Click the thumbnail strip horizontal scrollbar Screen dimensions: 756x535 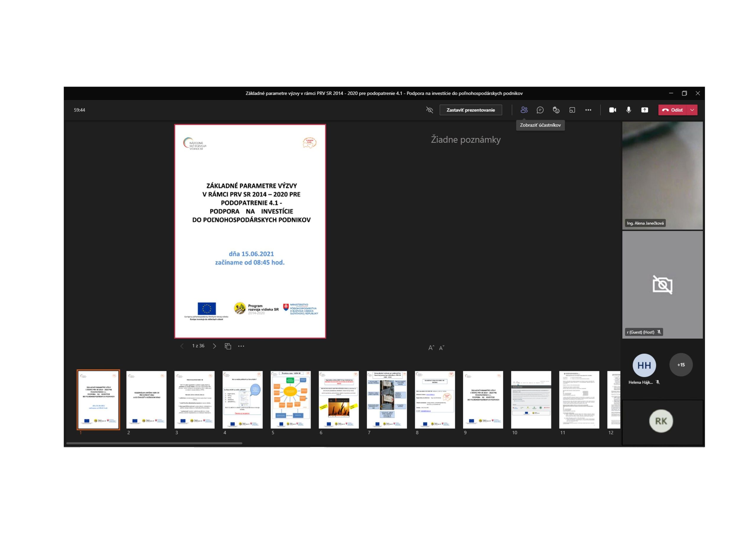click(154, 443)
